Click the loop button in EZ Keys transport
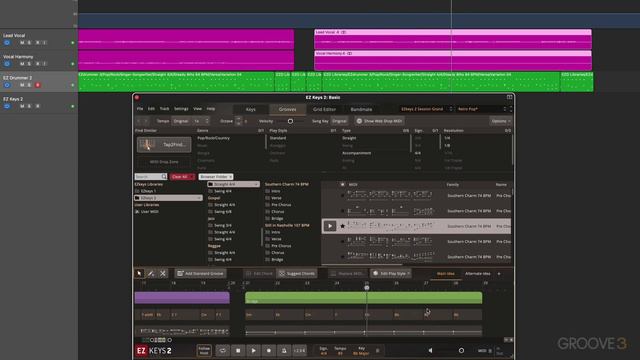This screenshot has height=360, width=640. point(223,350)
